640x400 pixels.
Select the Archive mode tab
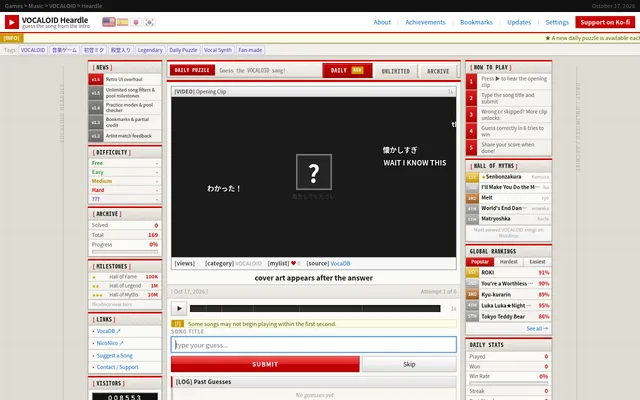pos(438,71)
